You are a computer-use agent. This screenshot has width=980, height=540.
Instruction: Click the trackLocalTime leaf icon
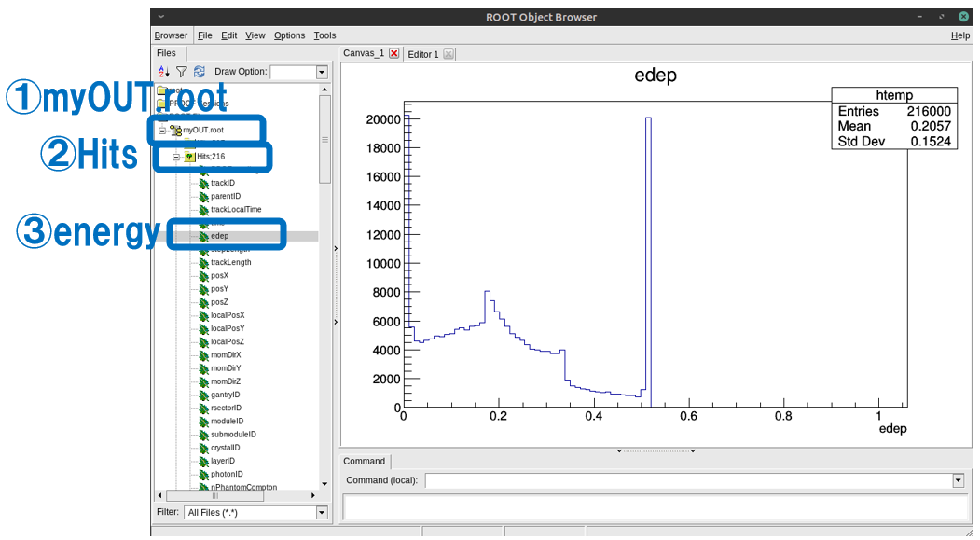point(204,209)
